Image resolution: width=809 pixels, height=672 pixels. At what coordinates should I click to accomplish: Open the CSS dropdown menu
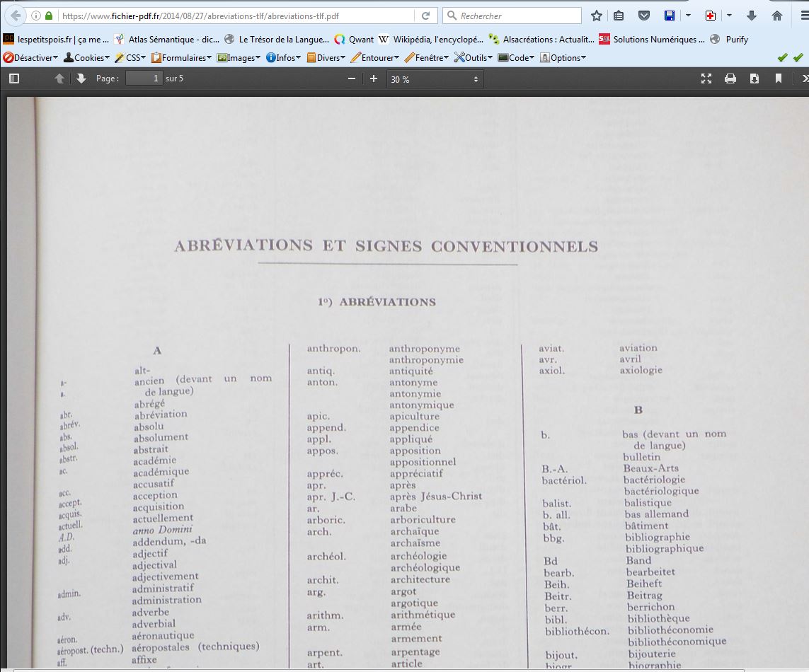(x=130, y=58)
